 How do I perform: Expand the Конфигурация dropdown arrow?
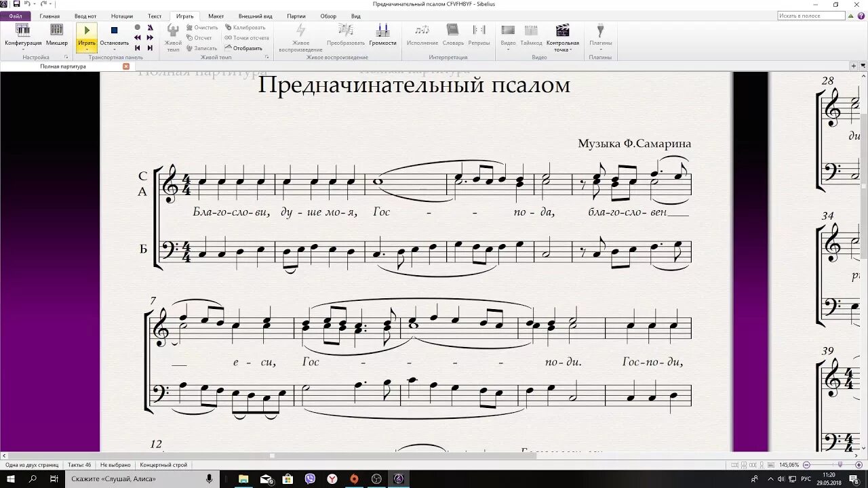point(23,49)
